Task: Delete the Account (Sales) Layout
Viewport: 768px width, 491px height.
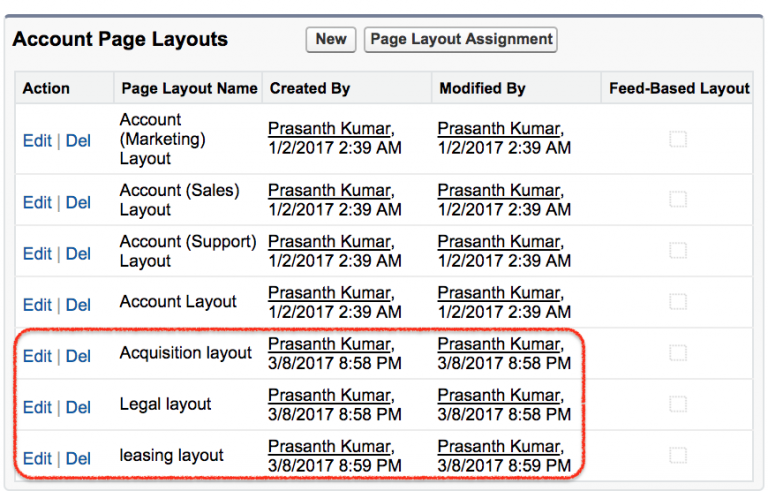Action: pos(78,202)
